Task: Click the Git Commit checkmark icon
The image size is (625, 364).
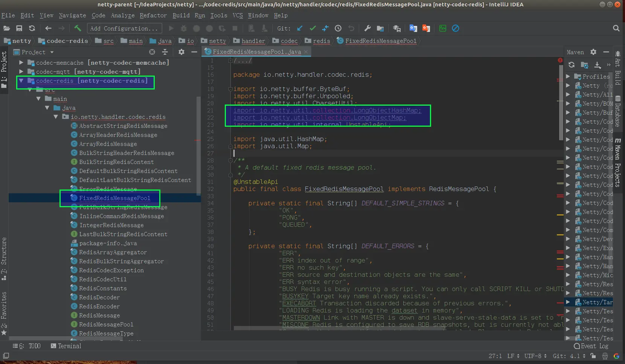Action: pyautogui.click(x=312, y=28)
